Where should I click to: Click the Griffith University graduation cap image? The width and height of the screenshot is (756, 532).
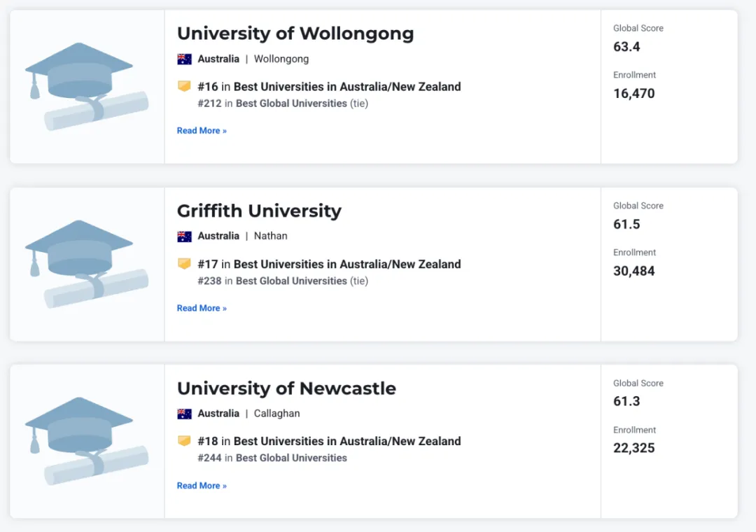(87, 264)
